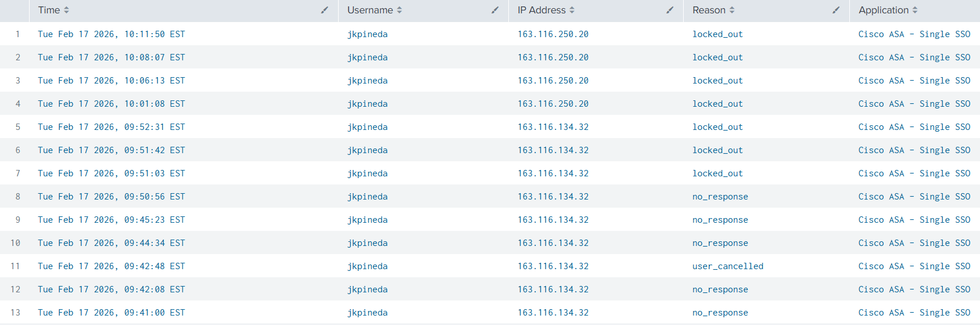Select the user_cancelled reason value
The height and width of the screenshot is (326, 980).
(727, 266)
